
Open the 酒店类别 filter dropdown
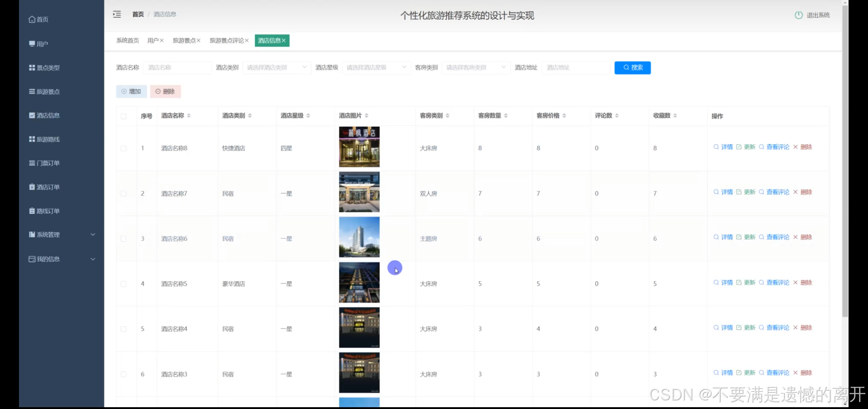pos(277,68)
